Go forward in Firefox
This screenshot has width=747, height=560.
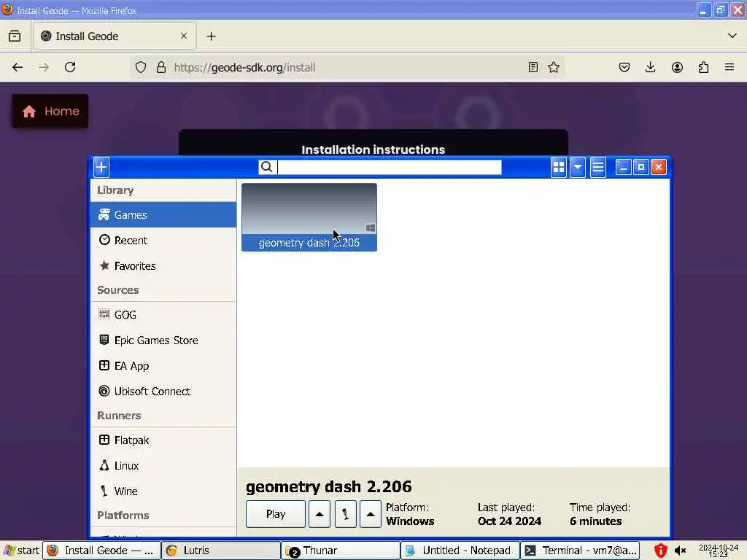[x=44, y=68]
